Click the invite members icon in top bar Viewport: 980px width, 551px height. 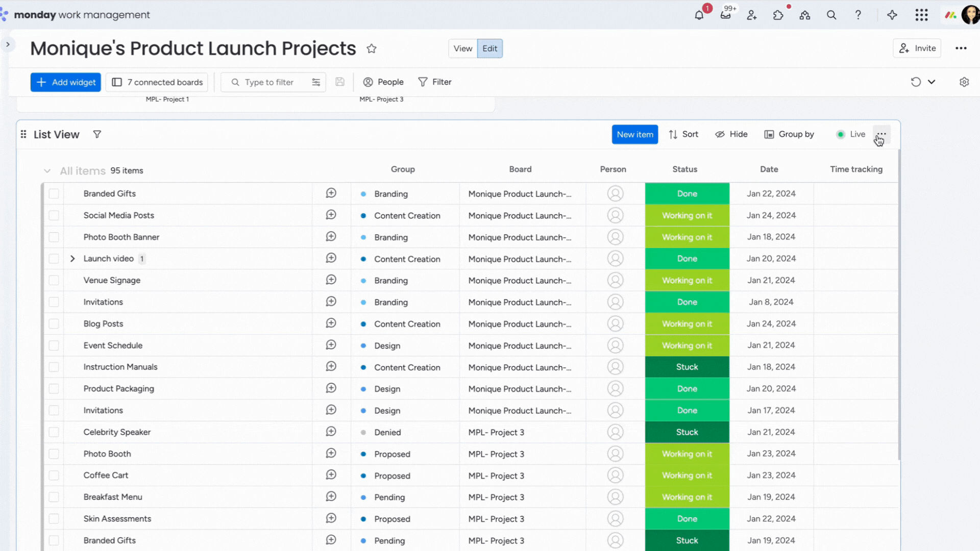tap(752, 15)
